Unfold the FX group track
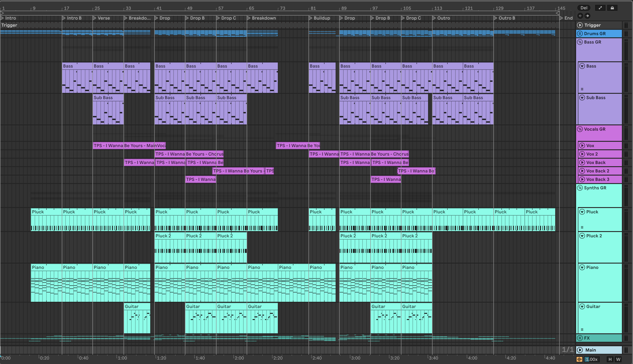 (x=580, y=338)
